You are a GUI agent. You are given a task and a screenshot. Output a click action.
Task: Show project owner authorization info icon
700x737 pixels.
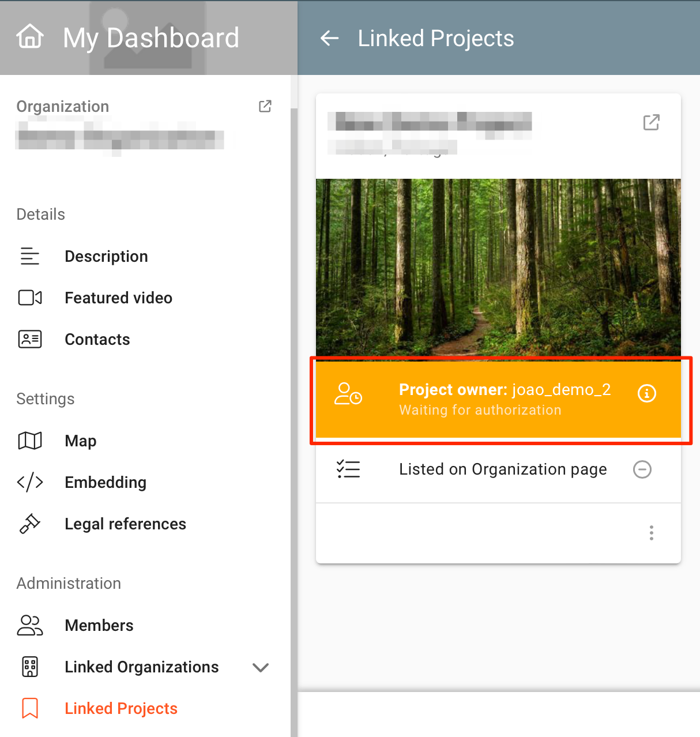646,393
